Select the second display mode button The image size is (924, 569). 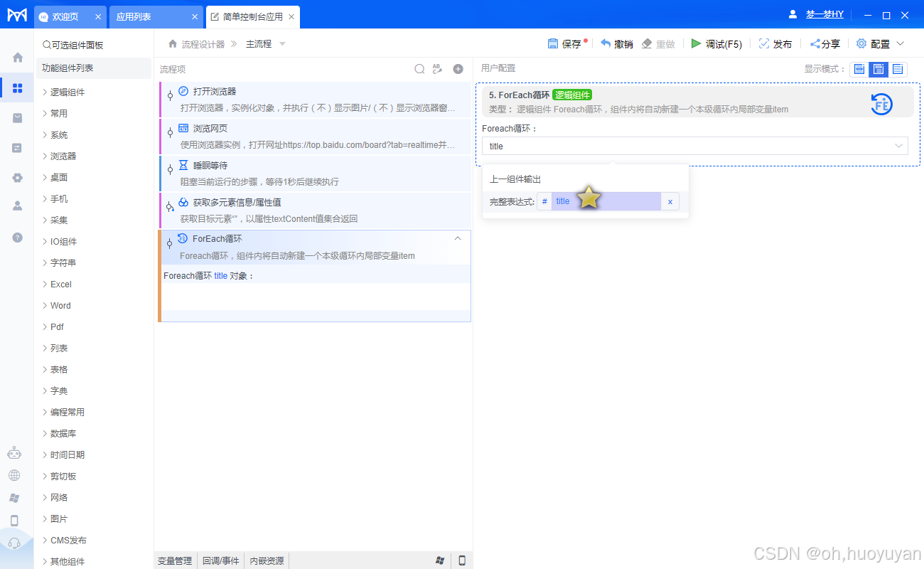(x=879, y=69)
